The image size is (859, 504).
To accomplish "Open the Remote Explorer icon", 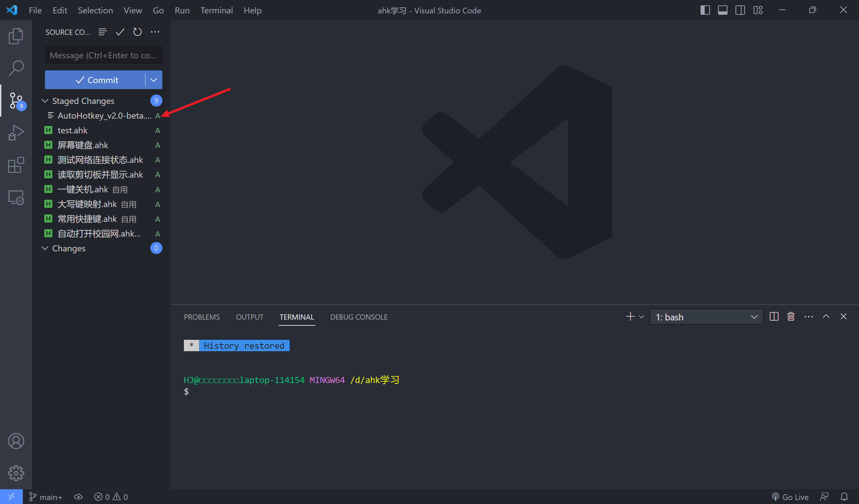I will coord(16,197).
